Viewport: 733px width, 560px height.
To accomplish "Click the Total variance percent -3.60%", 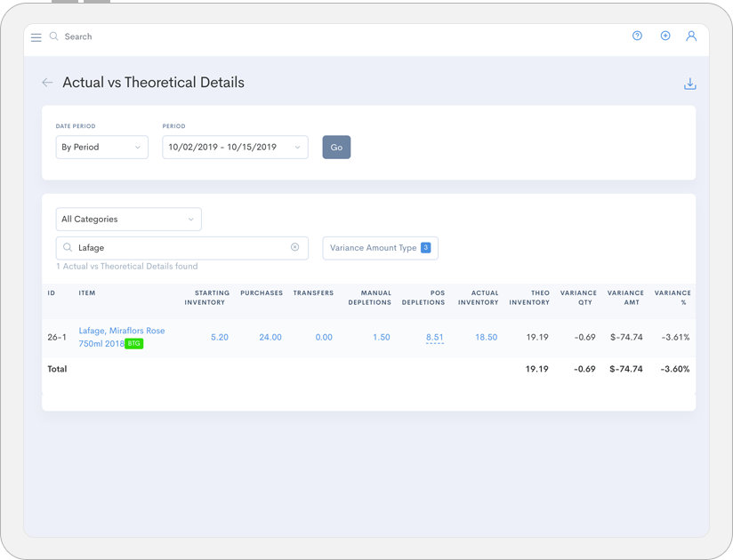I will coord(675,369).
